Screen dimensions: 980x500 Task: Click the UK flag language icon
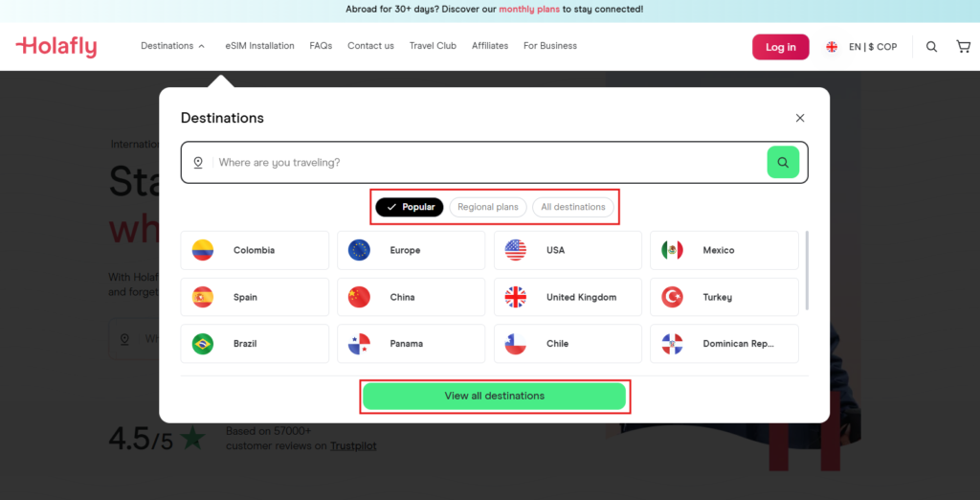[832, 47]
